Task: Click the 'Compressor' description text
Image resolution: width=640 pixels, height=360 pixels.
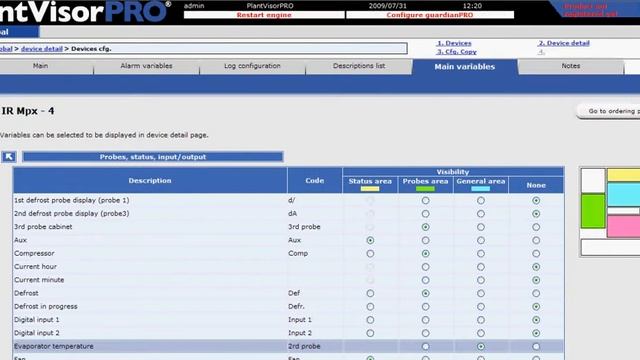Action: [34, 253]
